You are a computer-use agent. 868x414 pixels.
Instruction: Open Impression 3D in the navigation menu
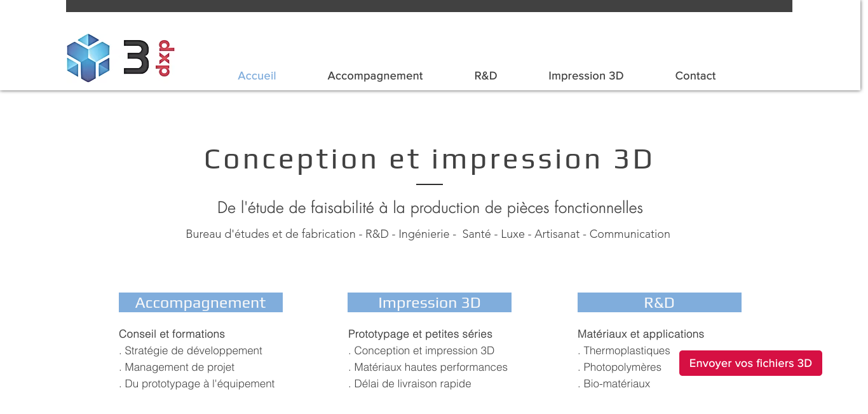(x=586, y=76)
